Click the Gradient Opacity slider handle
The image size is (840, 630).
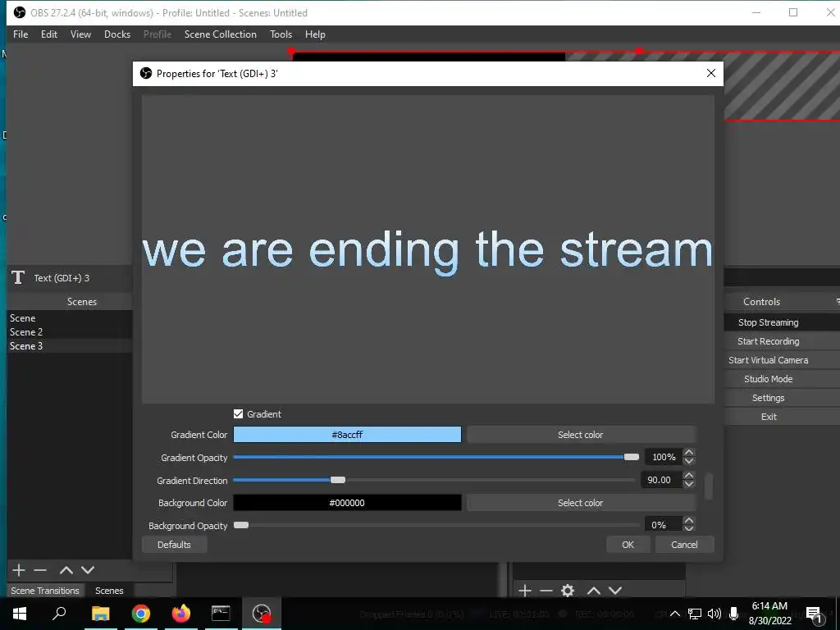tap(632, 457)
